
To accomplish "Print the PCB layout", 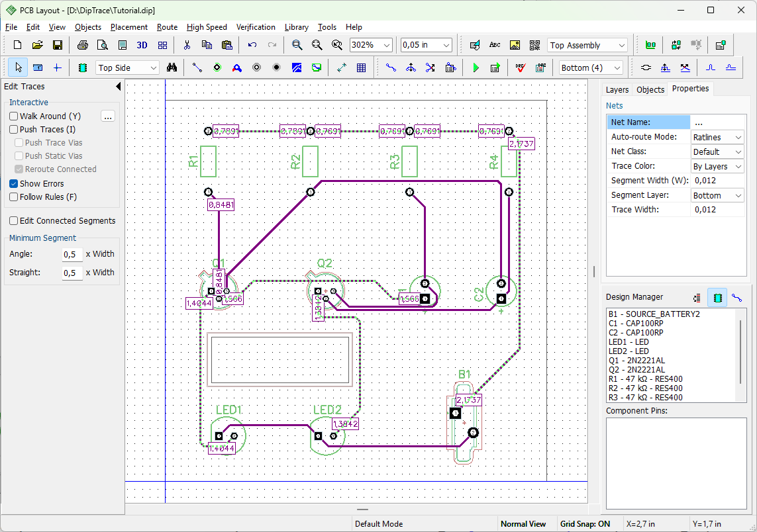I will pyautogui.click(x=83, y=45).
